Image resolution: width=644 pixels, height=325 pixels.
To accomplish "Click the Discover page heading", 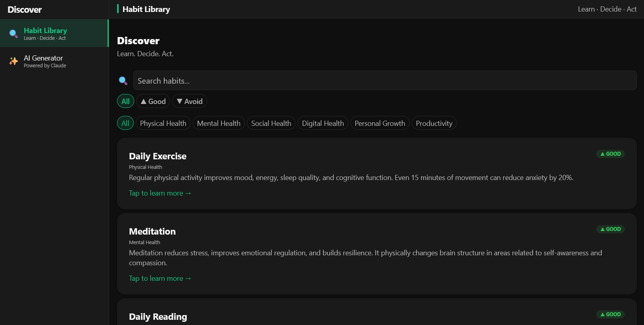I will (138, 41).
